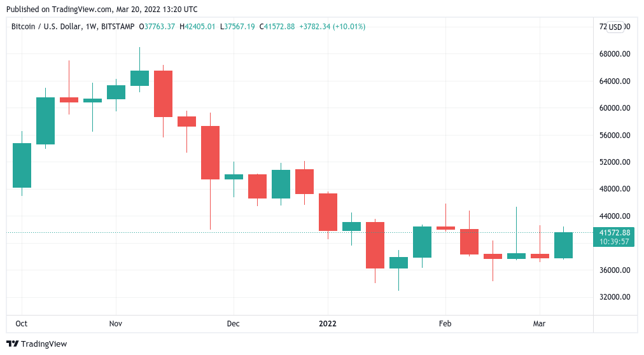The height and width of the screenshot is (355, 644).
Task: Click the Dec label on time axis
Action: coord(234,324)
